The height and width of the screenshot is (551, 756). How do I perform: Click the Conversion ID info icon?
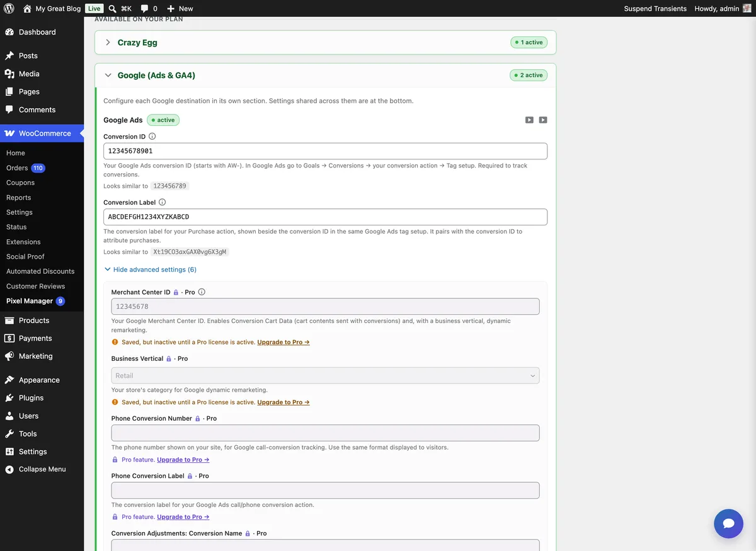(152, 136)
